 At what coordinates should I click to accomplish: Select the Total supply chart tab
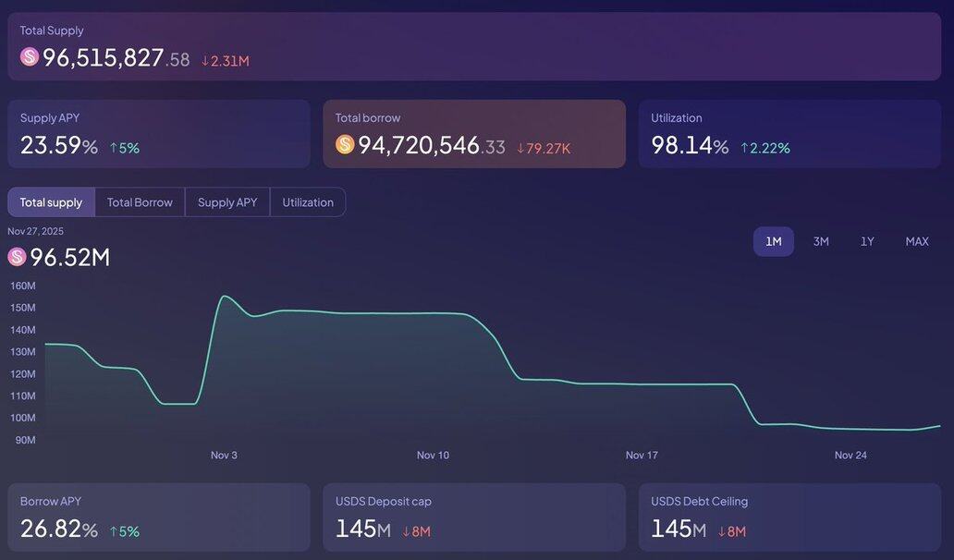51,202
